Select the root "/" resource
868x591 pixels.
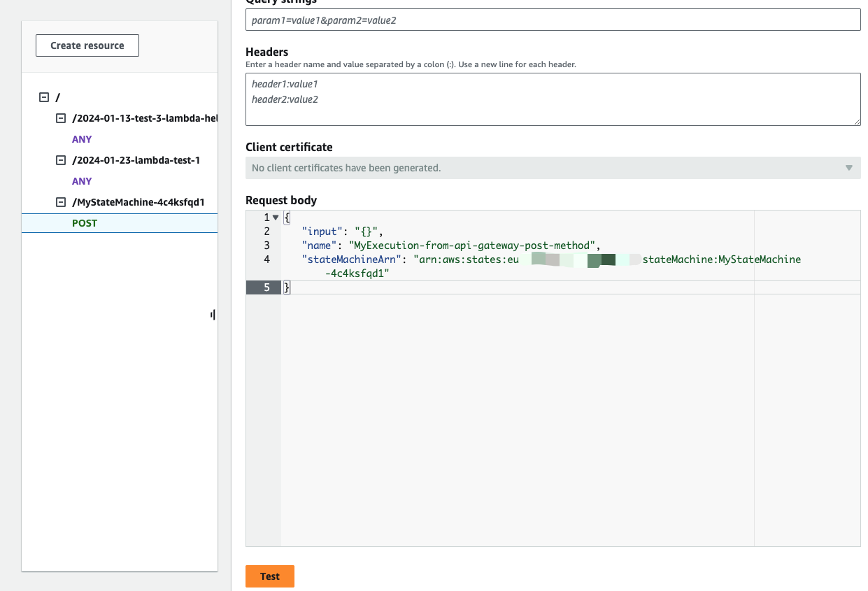(x=57, y=97)
